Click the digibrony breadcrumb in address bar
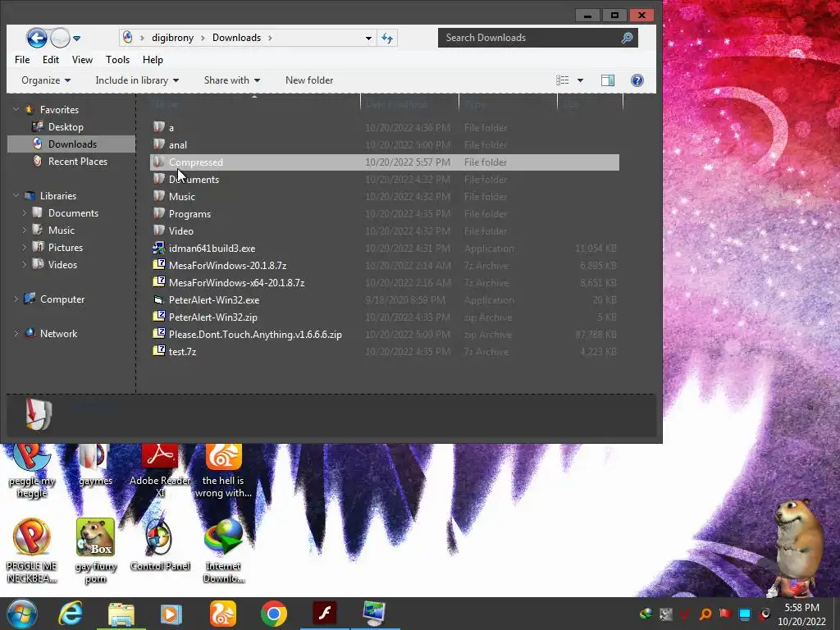The image size is (840, 630). point(172,38)
